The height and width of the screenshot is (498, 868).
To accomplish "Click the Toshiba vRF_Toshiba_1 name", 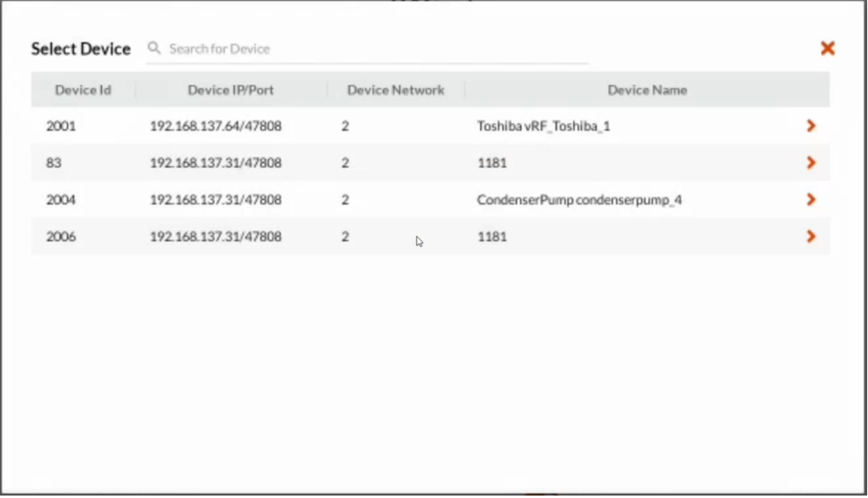I will point(544,126).
